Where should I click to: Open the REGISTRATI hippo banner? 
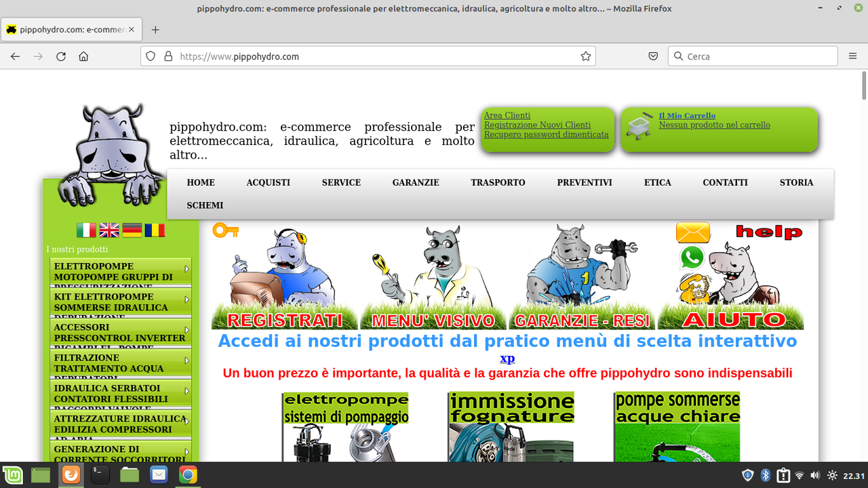[285, 277]
